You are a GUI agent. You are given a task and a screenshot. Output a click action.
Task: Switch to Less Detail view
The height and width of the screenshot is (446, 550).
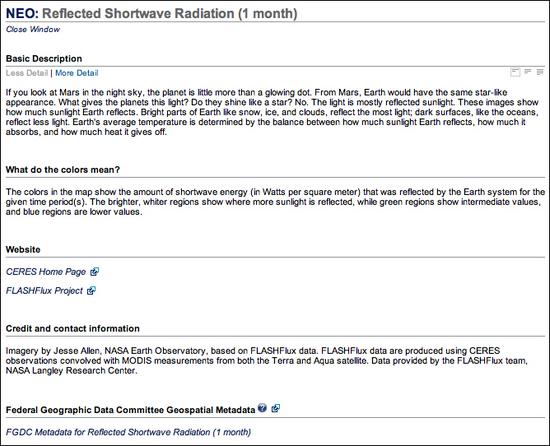(27, 73)
